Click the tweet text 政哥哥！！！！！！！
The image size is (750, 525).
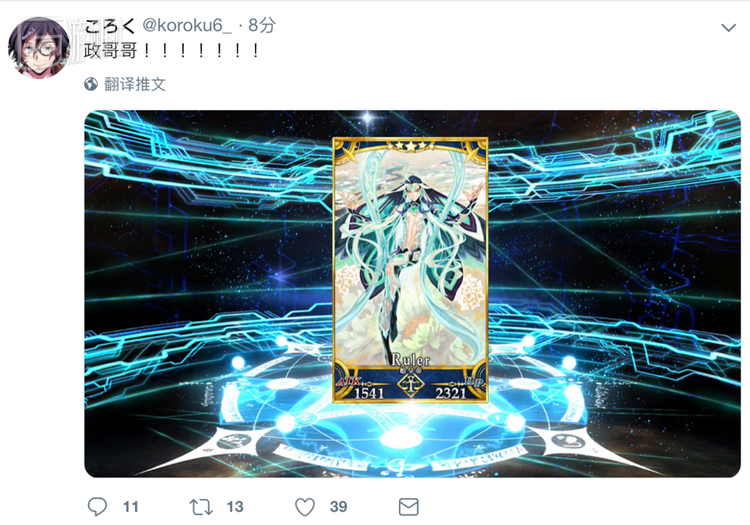[x=173, y=51]
